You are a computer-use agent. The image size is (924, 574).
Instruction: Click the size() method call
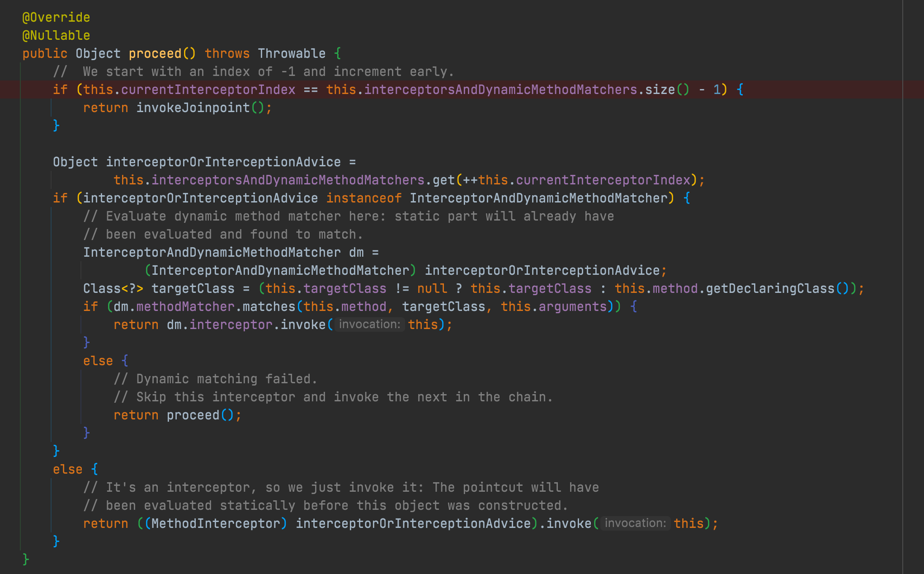tap(660, 90)
